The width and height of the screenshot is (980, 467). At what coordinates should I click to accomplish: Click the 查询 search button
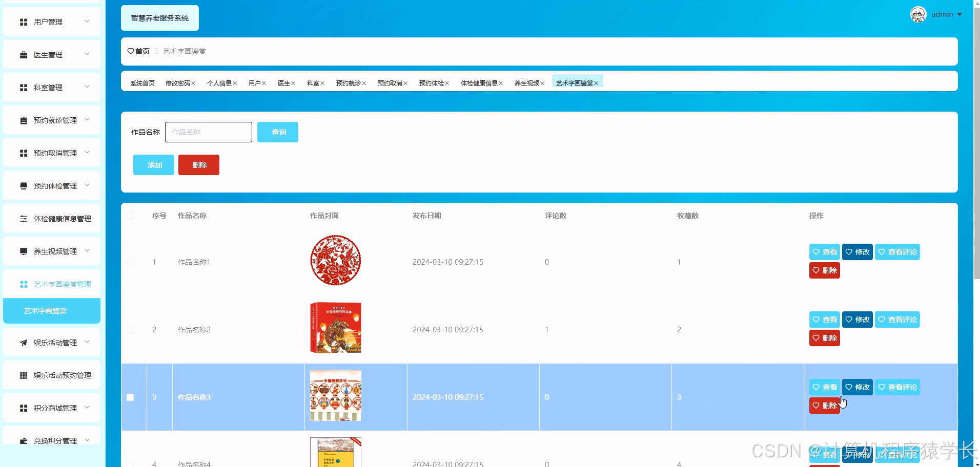pyautogui.click(x=278, y=132)
